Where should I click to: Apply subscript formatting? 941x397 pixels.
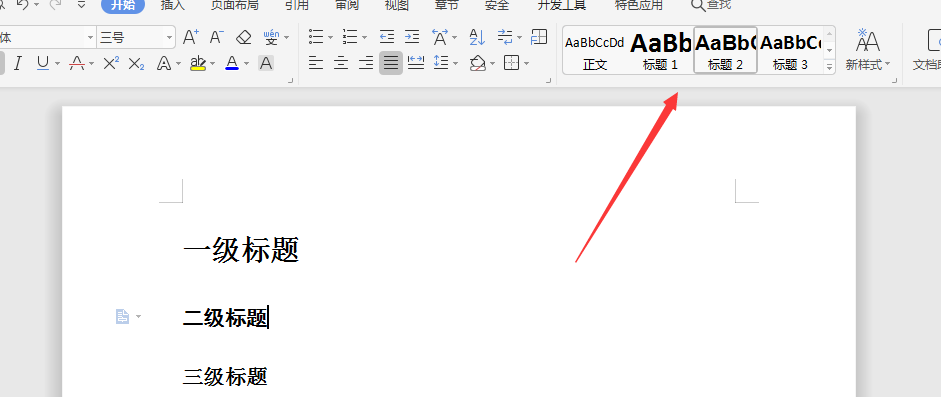(137, 63)
